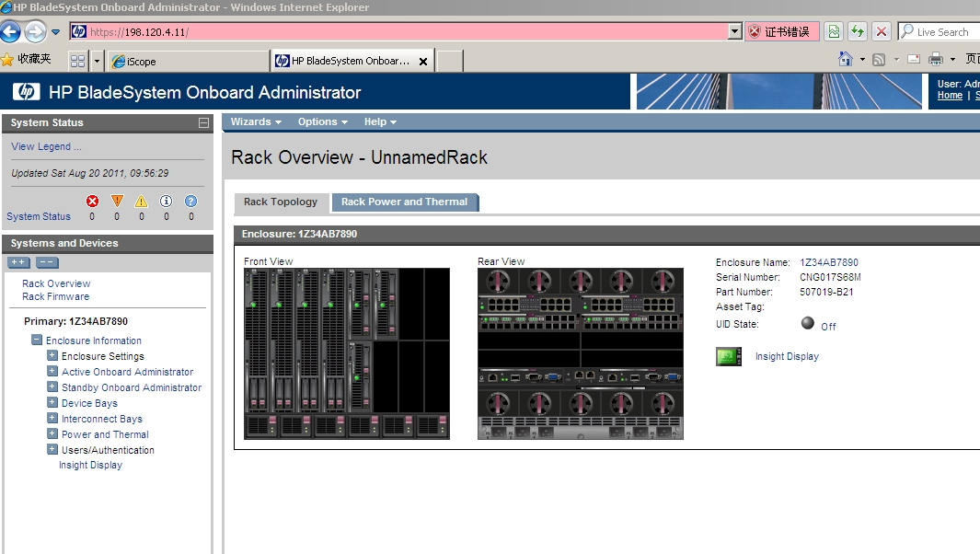
Task: Collapse the Enclosure Information node
Action: [37, 340]
